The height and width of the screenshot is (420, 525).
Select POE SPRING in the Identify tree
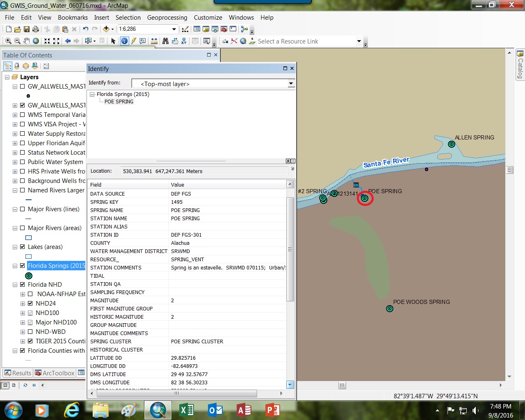coord(119,102)
